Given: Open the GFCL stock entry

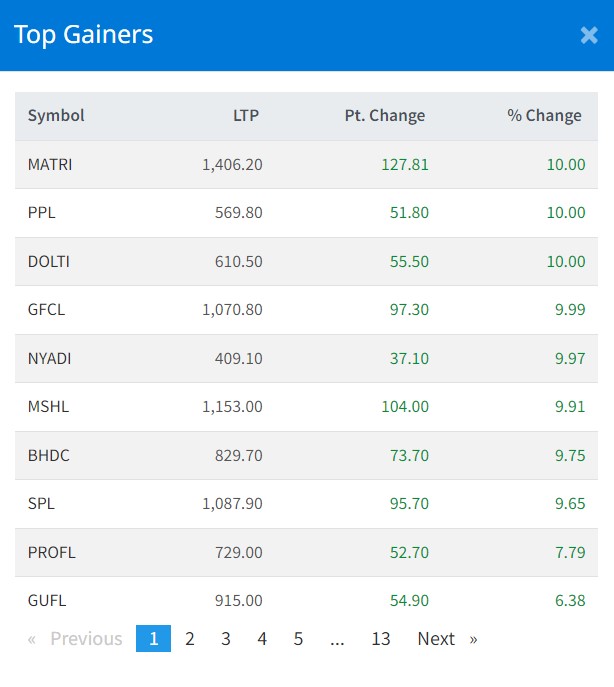Looking at the screenshot, I should pyautogui.click(x=46, y=309).
